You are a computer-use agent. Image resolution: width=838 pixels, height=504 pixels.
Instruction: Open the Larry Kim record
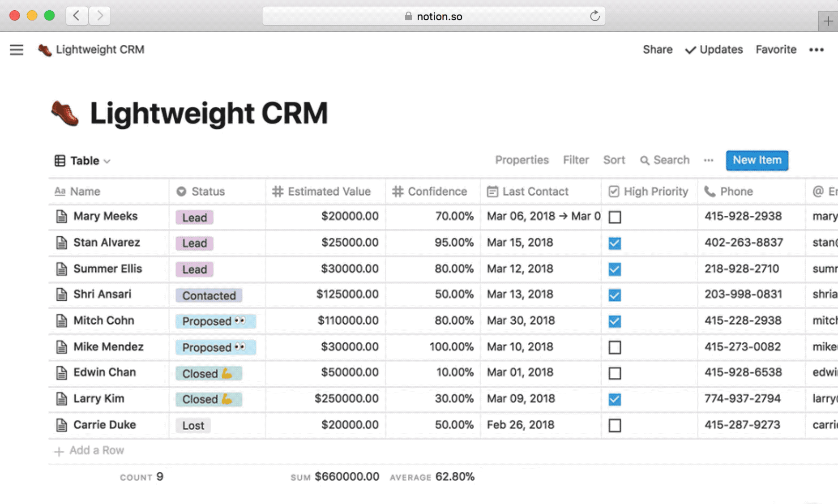(98, 399)
